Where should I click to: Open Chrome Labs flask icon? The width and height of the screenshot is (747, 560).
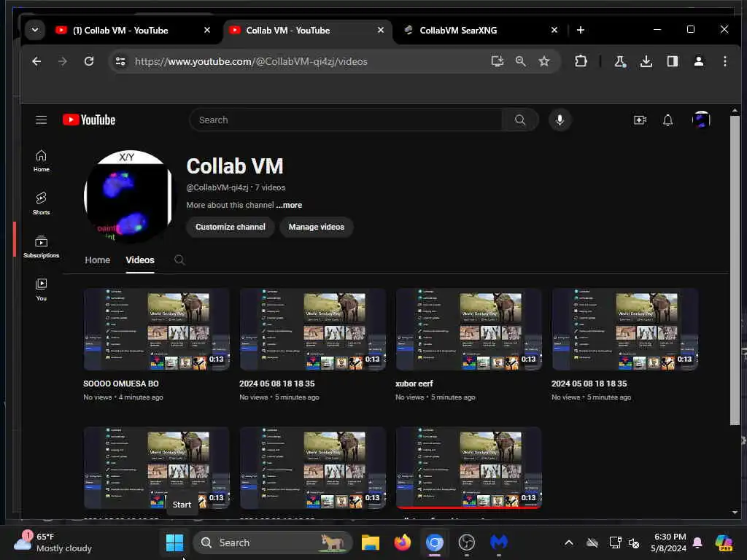click(x=620, y=61)
